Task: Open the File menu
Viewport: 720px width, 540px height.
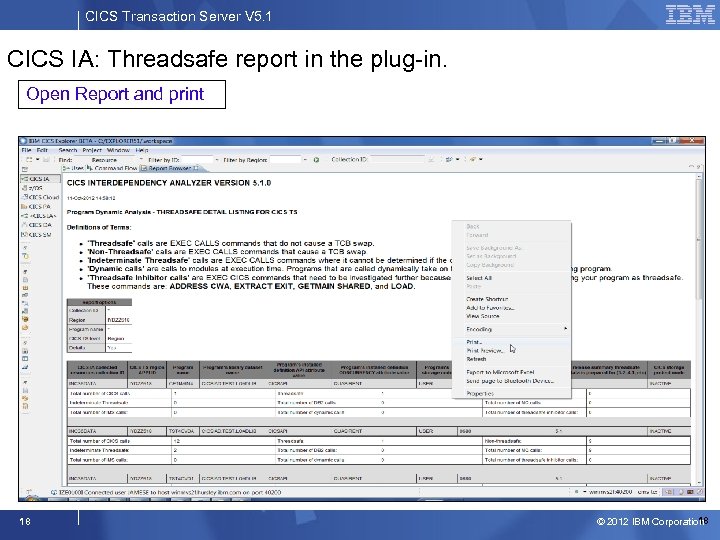Action: pos(26,150)
